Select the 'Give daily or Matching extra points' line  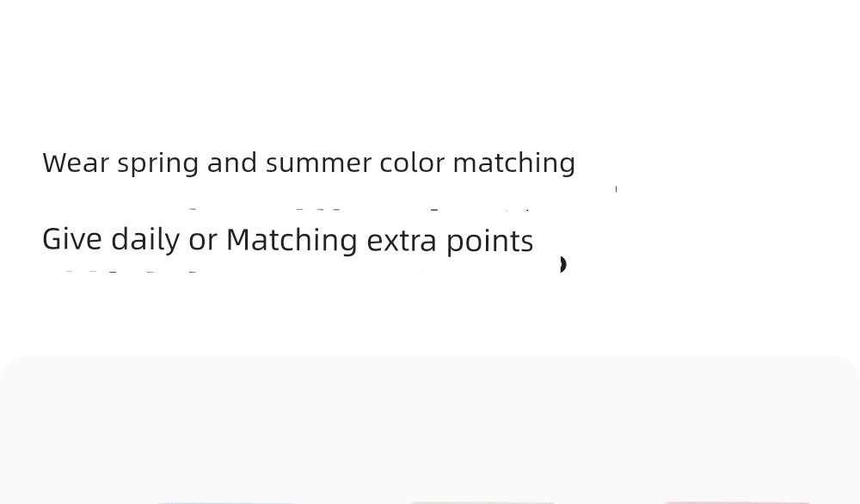[288, 241]
